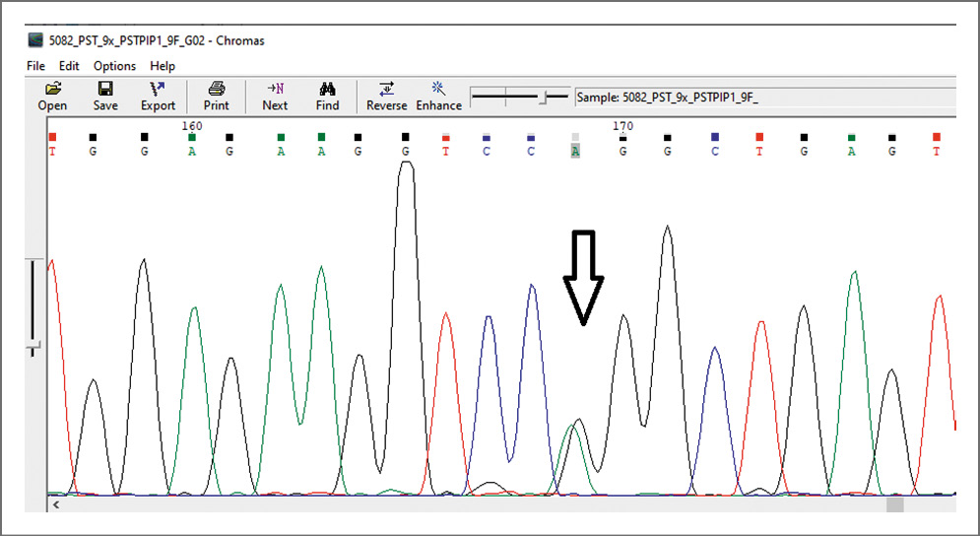Open the Find binoculars tool

(x=328, y=96)
